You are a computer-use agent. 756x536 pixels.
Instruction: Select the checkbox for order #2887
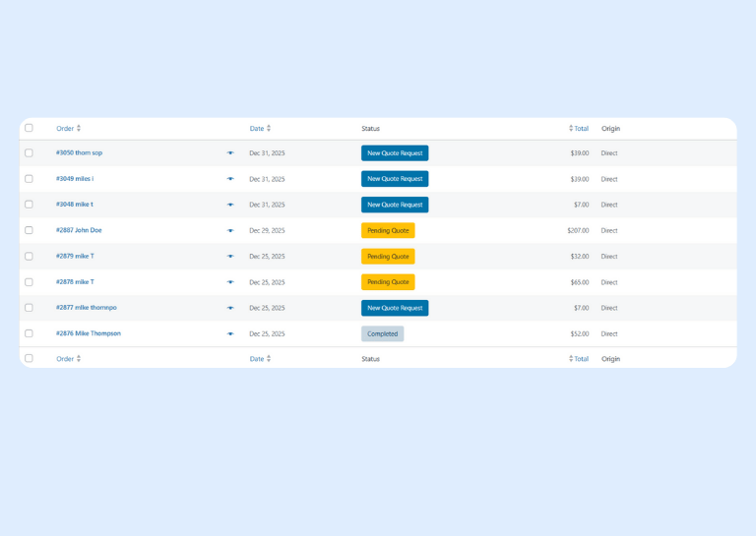(29, 230)
